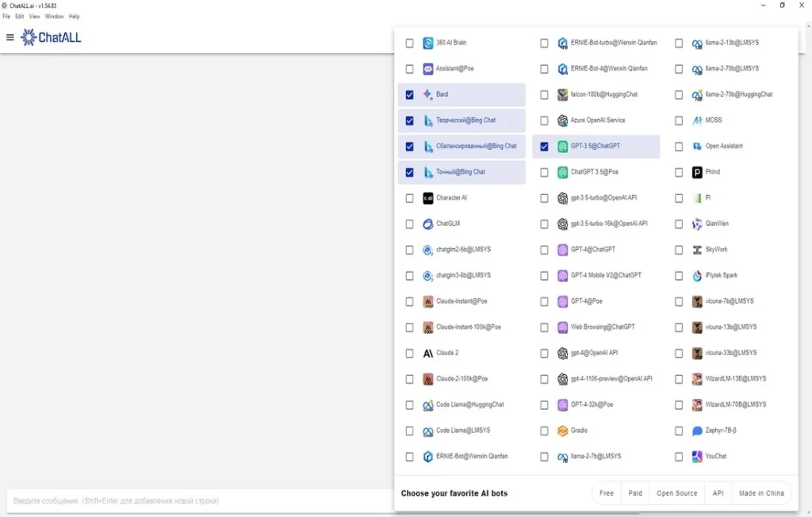
Task: Click the falcon-180b@HuggingChat icon
Action: [562, 95]
